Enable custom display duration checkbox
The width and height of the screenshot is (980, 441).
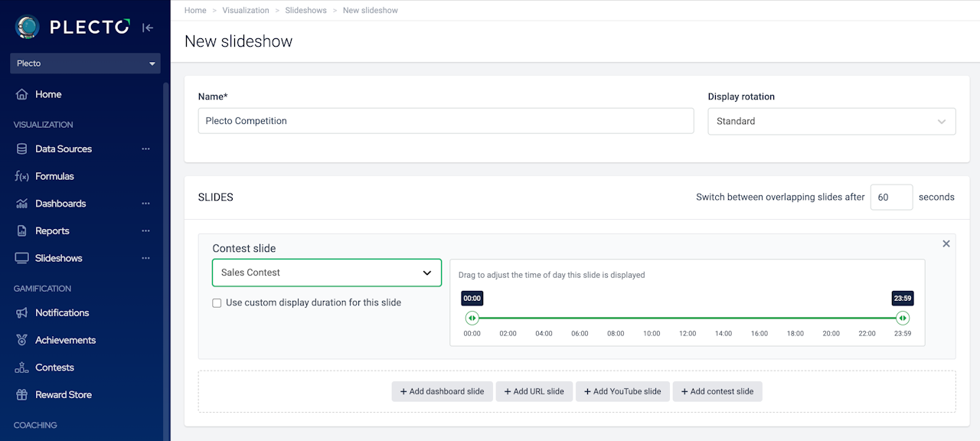[x=217, y=303]
